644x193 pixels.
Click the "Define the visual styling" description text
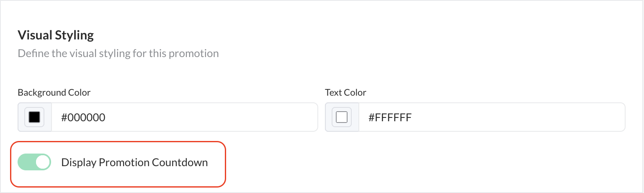(118, 54)
